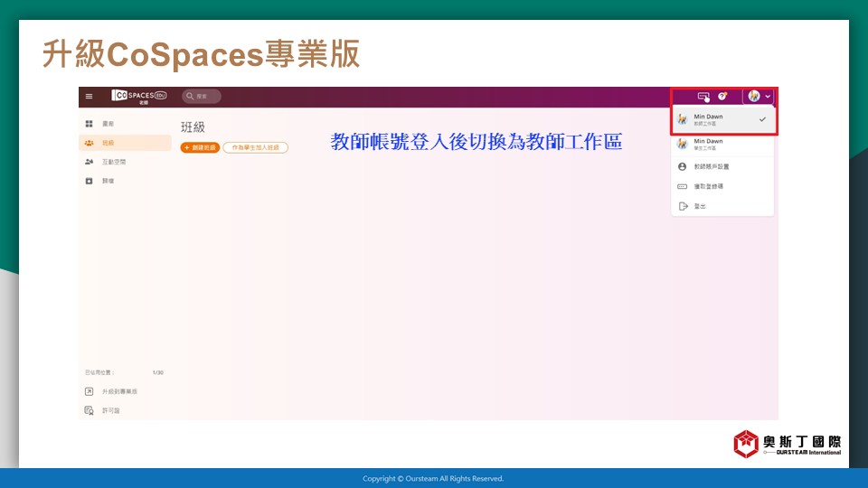Select the get login code menu entry

click(x=722, y=186)
